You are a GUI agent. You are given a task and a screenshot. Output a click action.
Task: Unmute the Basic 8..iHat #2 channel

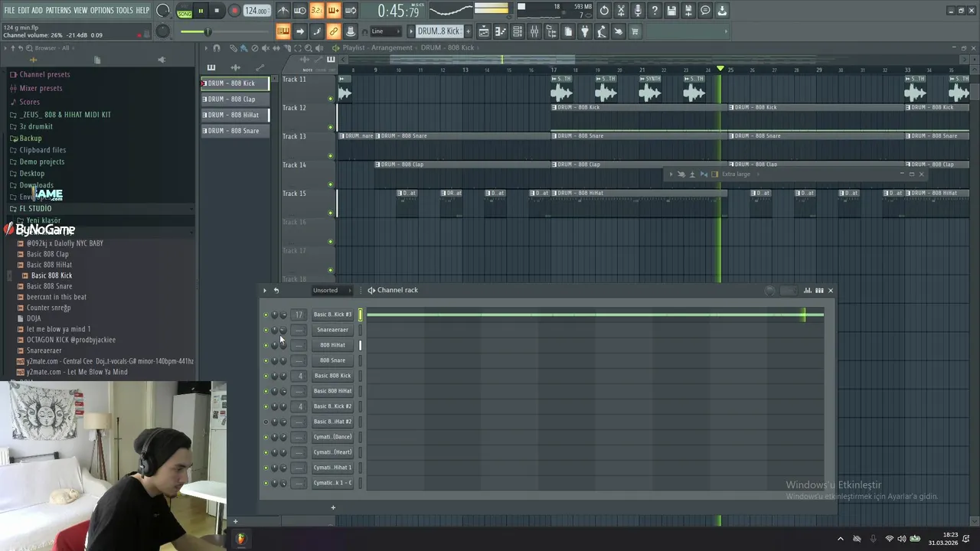click(266, 422)
